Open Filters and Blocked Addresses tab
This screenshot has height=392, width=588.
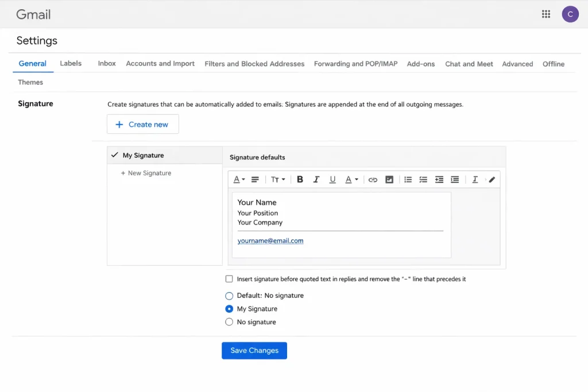click(254, 64)
